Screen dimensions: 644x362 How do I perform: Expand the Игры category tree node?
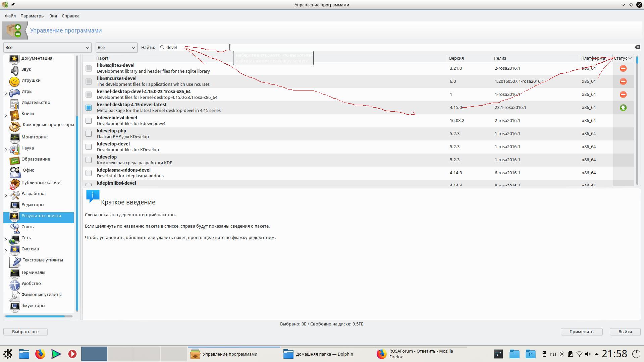pos(6,93)
